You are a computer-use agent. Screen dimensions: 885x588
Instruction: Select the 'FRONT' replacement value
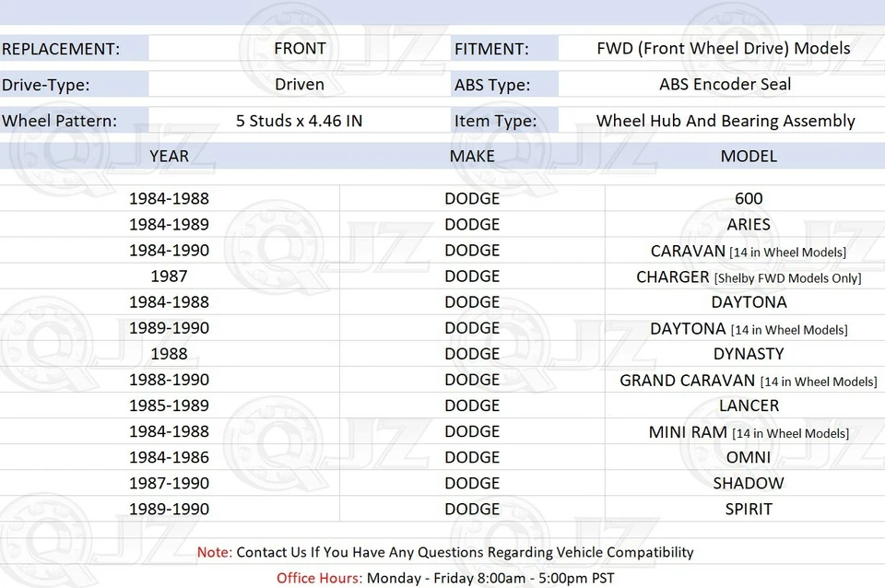pyautogui.click(x=300, y=49)
